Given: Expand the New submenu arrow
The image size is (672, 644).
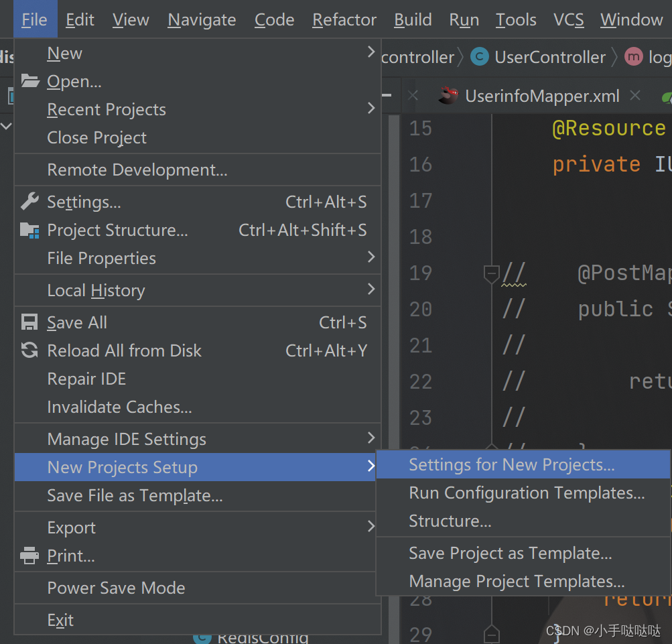Looking at the screenshot, I should tap(371, 52).
